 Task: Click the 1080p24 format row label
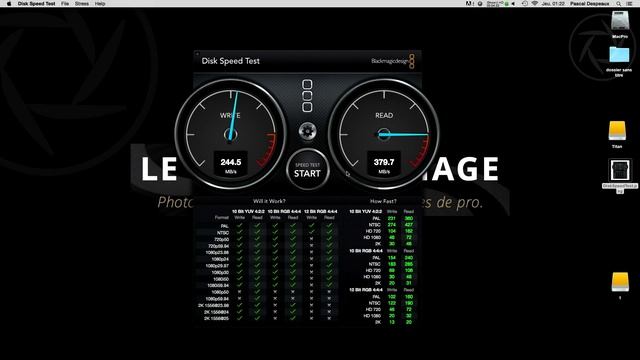[220, 259]
